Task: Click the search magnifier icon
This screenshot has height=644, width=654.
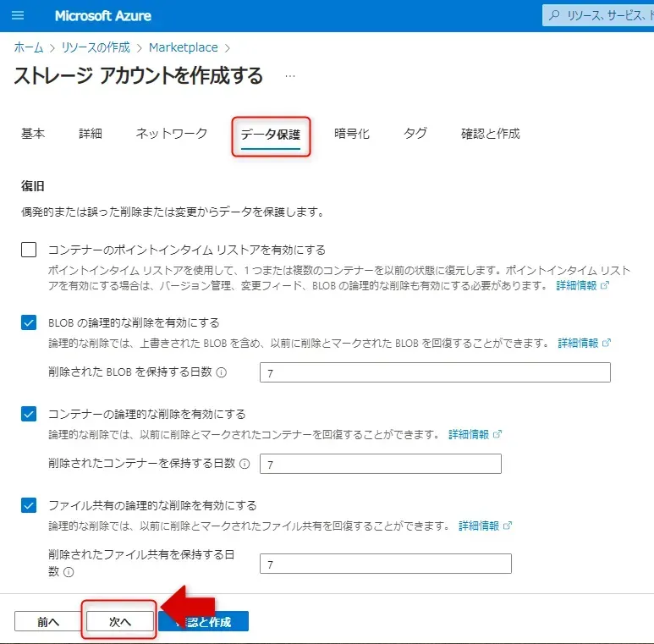Action: tap(554, 16)
